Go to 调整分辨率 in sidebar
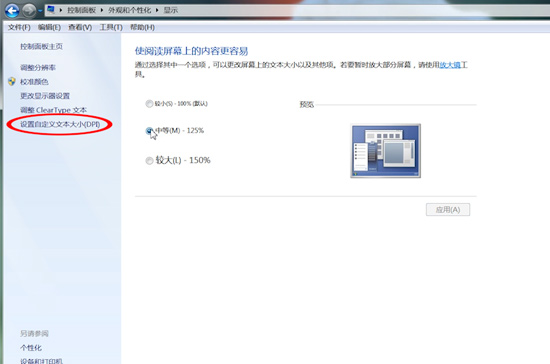 pyautogui.click(x=38, y=68)
